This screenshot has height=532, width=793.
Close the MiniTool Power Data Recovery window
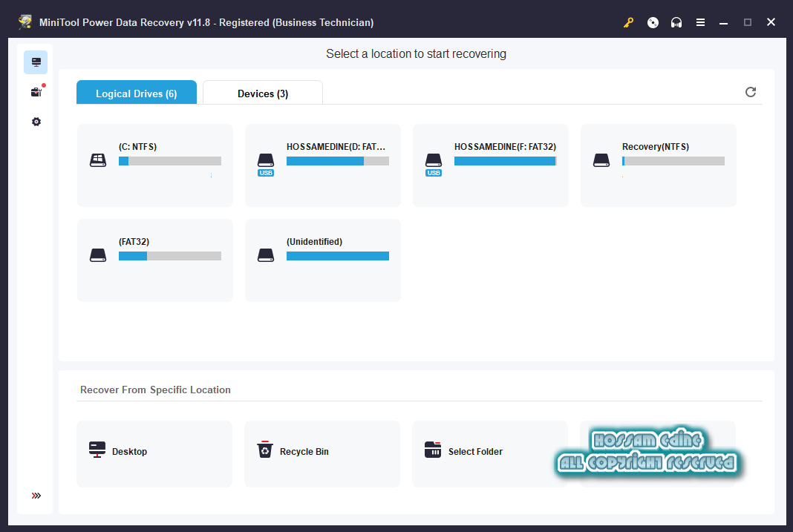point(771,22)
